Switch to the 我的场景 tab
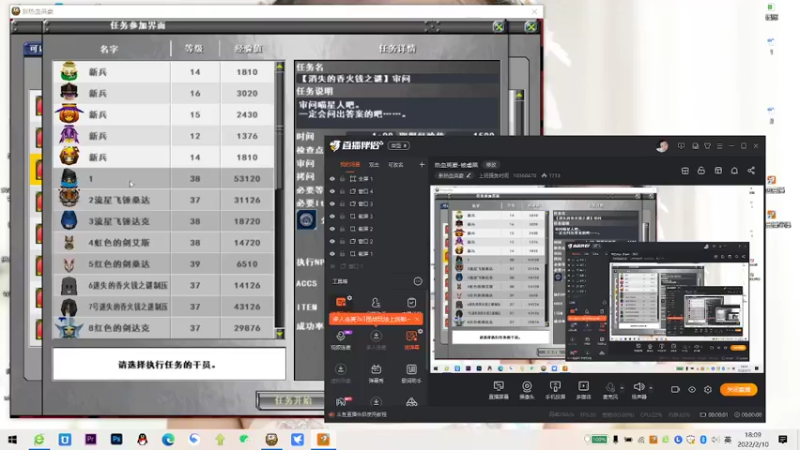Viewport: 800px width, 450px height. [x=350, y=165]
